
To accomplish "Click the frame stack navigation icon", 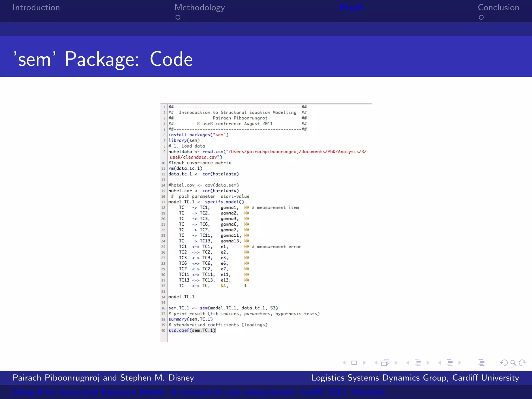I will [x=385, y=363].
